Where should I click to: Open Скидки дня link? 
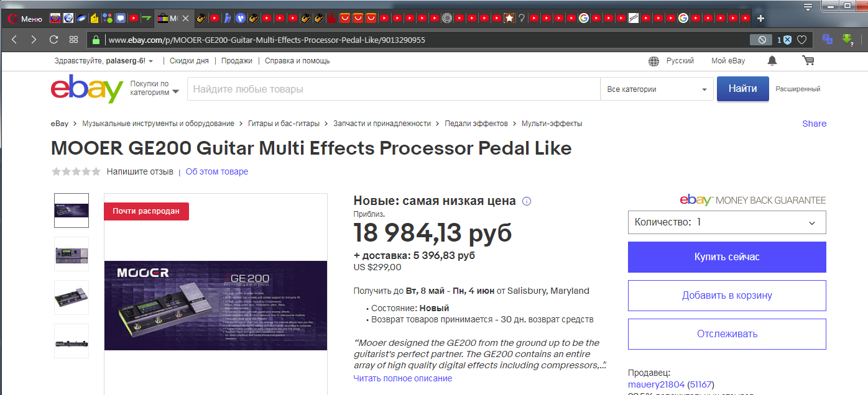click(189, 61)
